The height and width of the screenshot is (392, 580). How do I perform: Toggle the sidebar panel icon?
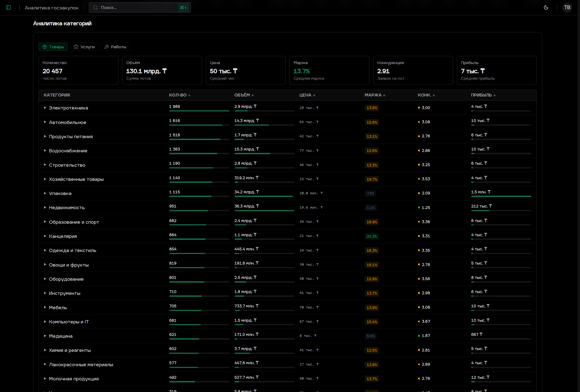point(8,7)
